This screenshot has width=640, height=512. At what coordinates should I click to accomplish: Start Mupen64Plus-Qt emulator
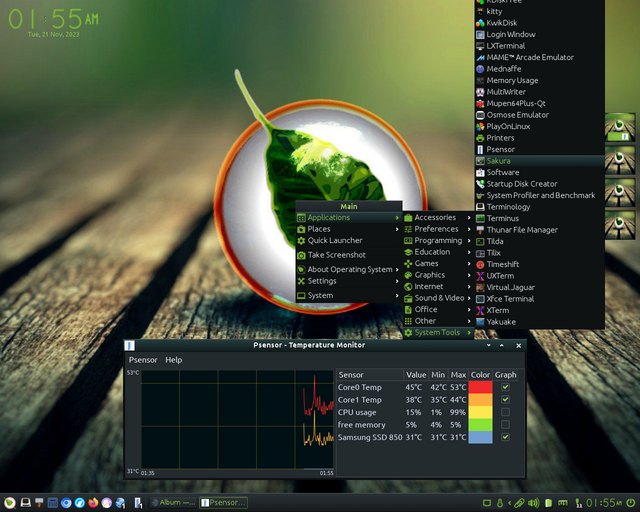click(x=540, y=103)
